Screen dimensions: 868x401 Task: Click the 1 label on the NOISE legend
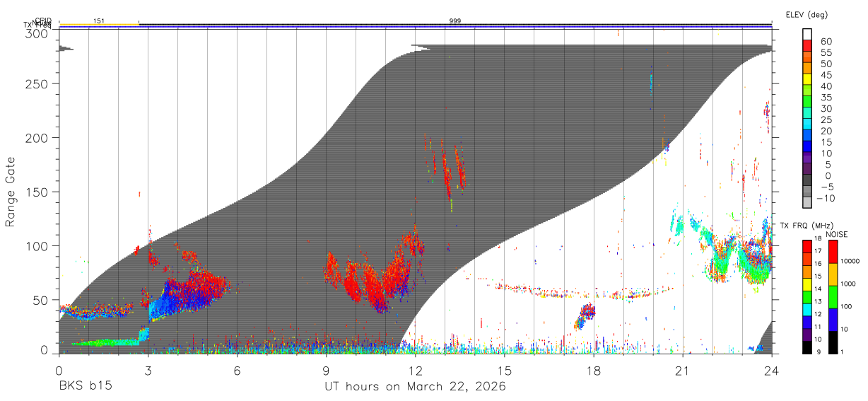(843, 352)
